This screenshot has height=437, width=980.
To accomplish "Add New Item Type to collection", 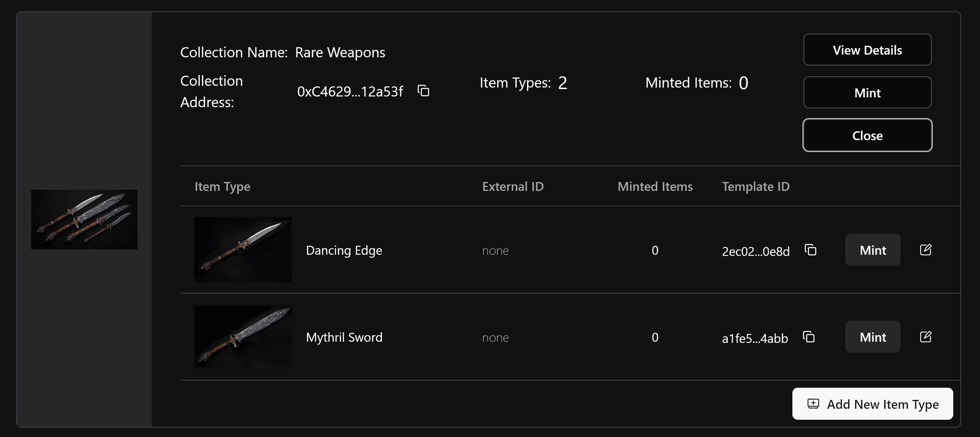I will click(872, 404).
